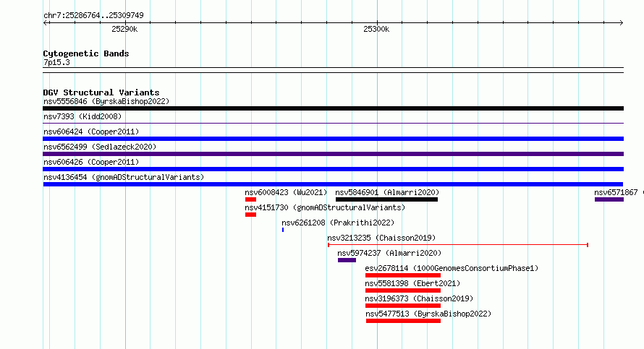Select the blue nsv606426 variant bar
Viewport: 644px width, 349px height.
333,169
